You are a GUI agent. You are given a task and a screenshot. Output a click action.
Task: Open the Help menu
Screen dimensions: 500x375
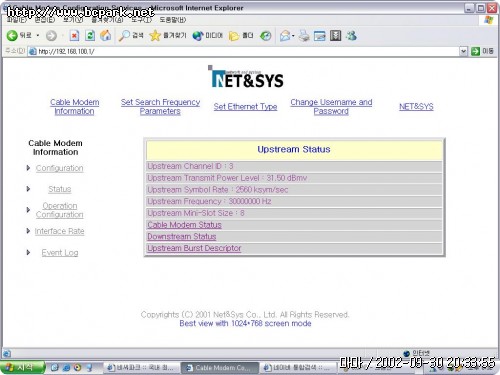click(x=172, y=20)
